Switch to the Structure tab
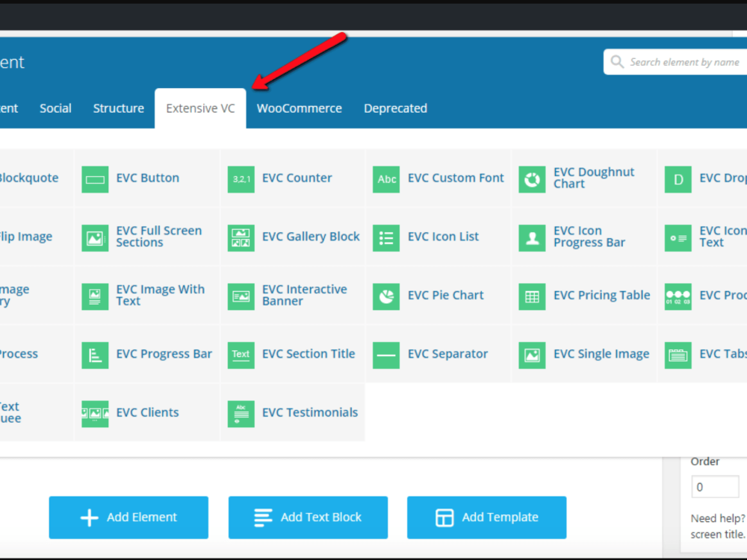Image resolution: width=747 pixels, height=560 pixels. (118, 108)
